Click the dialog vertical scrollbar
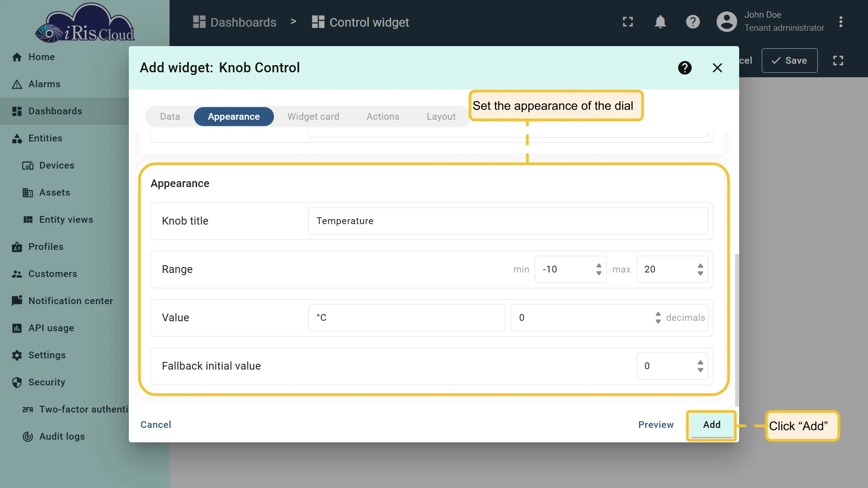Viewport: 868px width, 488px height. [737, 330]
